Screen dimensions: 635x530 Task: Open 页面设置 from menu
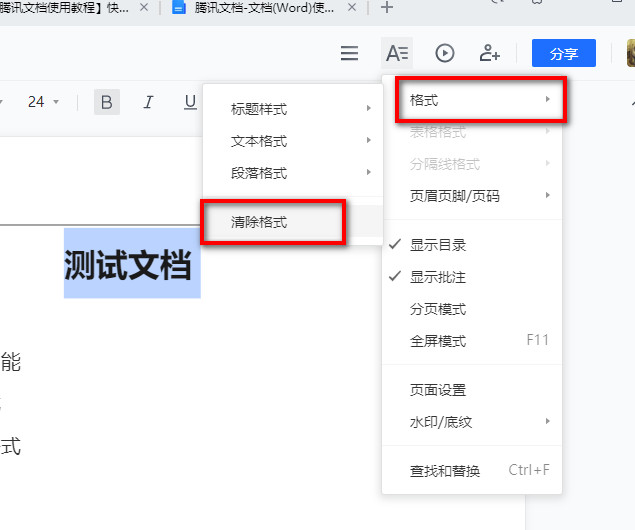[438, 390]
